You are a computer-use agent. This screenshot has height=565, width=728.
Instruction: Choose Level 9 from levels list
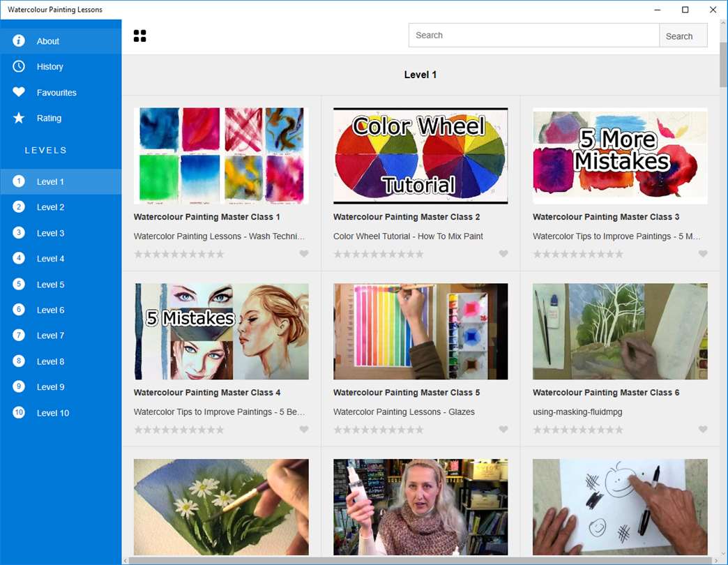click(61, 386)
